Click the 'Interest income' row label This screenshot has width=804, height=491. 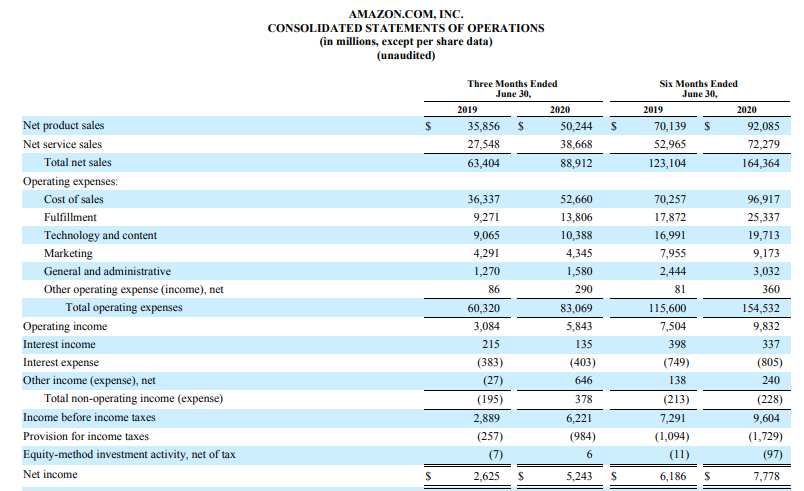(x=59, y=344)
